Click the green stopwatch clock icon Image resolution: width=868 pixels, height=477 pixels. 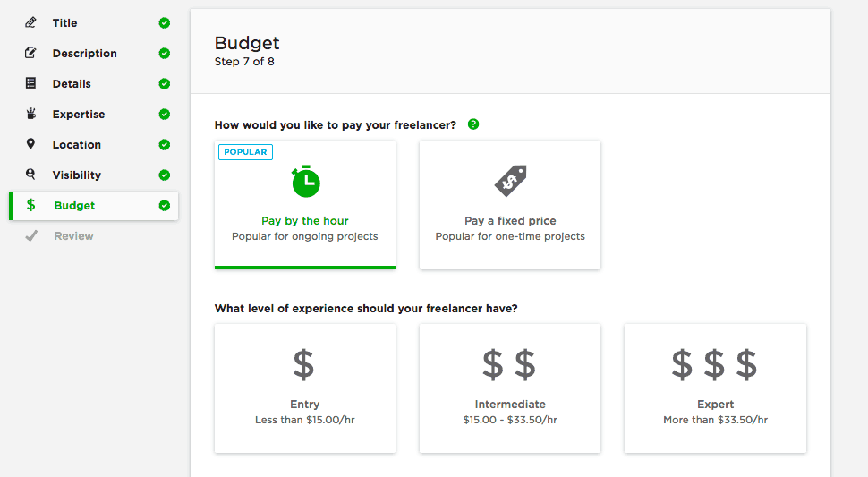coord(305,181)
